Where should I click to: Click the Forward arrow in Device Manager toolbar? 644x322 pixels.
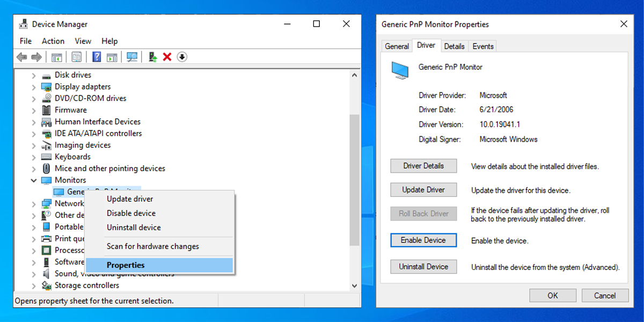[x=36, y=57]
